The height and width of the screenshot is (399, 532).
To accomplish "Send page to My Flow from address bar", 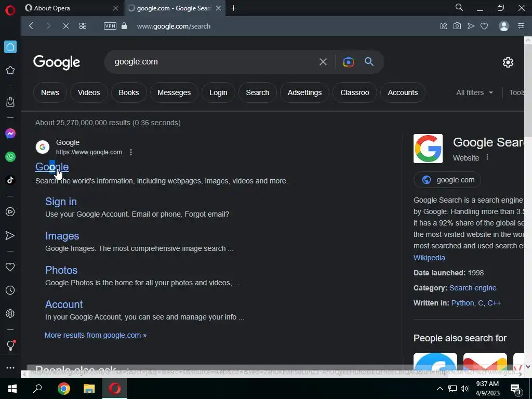I will pyautogui.click(x=471, y=26).
